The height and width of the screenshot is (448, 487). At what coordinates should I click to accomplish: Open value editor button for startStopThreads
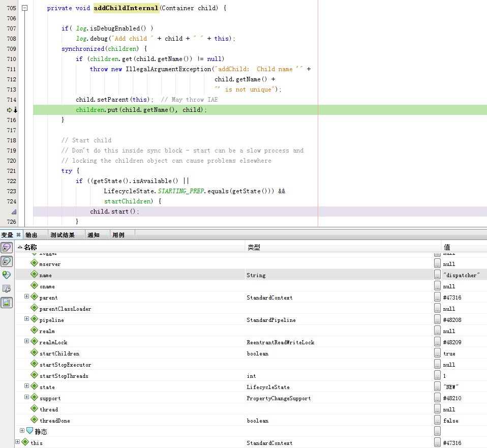[437, 375]
